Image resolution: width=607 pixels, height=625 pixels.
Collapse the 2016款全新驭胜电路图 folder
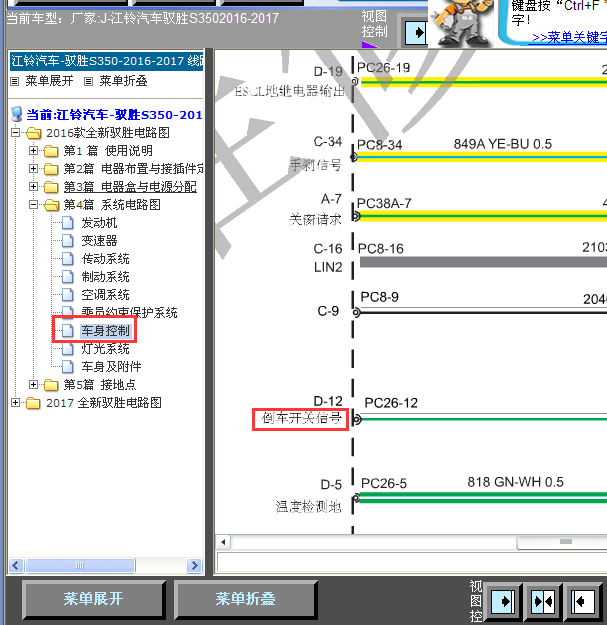(15, 132)
